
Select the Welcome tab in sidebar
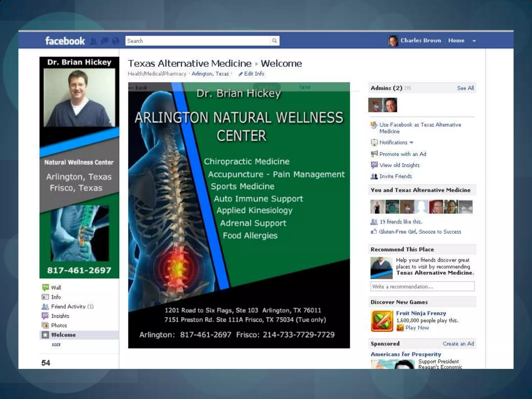tap(63, 335)
